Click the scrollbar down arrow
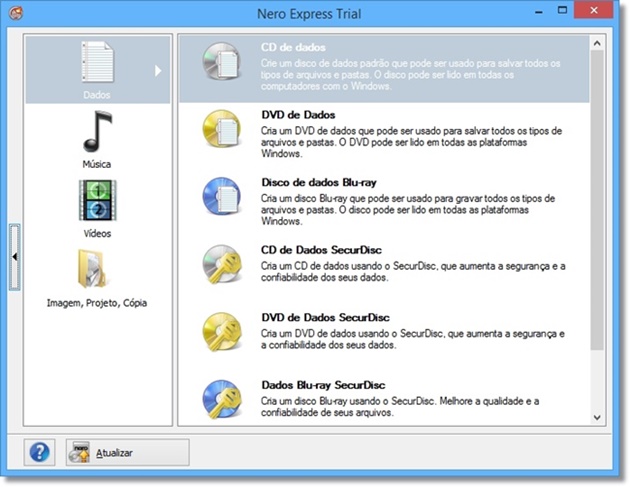This screenshot has height=487, width=630. click(x=597, y=417)
